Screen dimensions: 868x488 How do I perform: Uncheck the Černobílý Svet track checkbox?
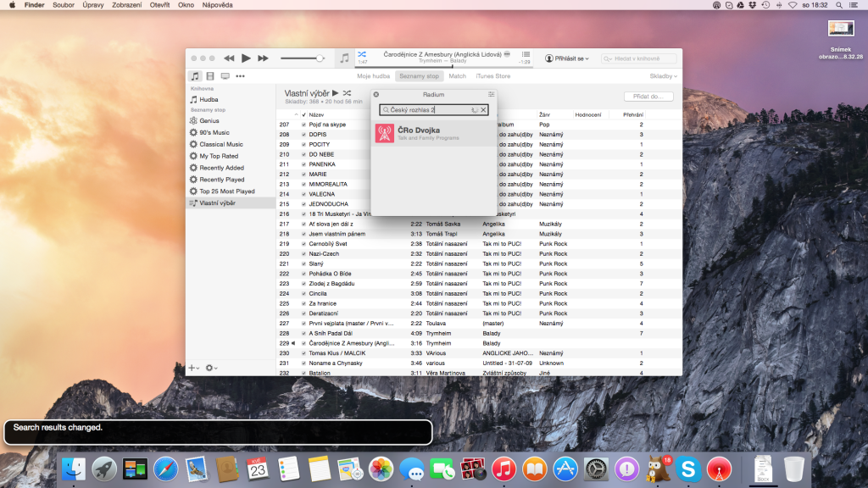pos(303,244)
